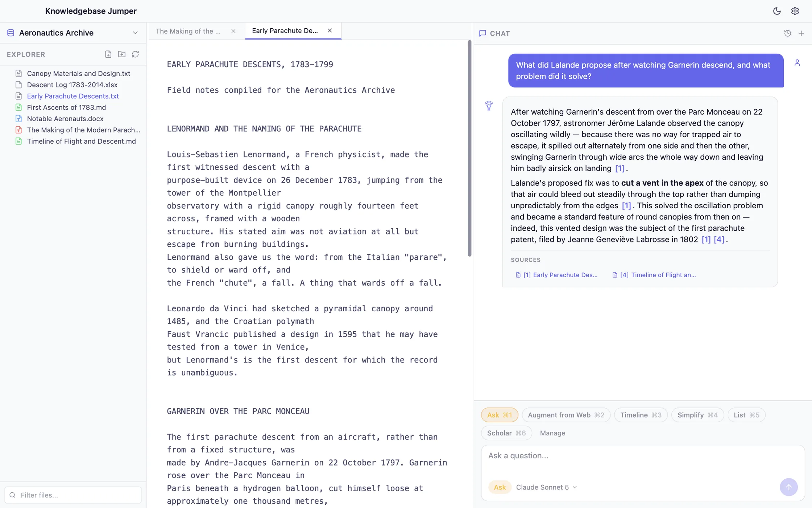This screenshot has height=508, width=812.
Task: Toggle dark mode moon icon
Action: point(777,11)
